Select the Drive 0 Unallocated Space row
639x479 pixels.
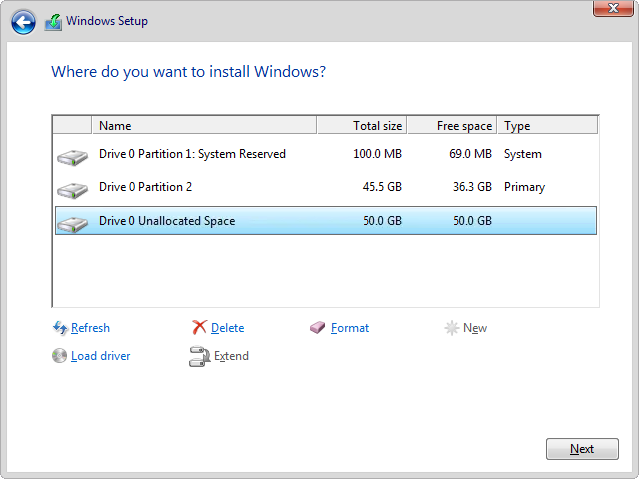click(x=167, y=220)
